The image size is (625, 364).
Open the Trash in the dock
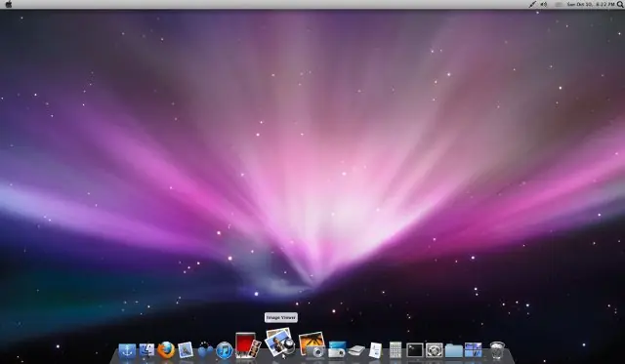click(497, 350)
